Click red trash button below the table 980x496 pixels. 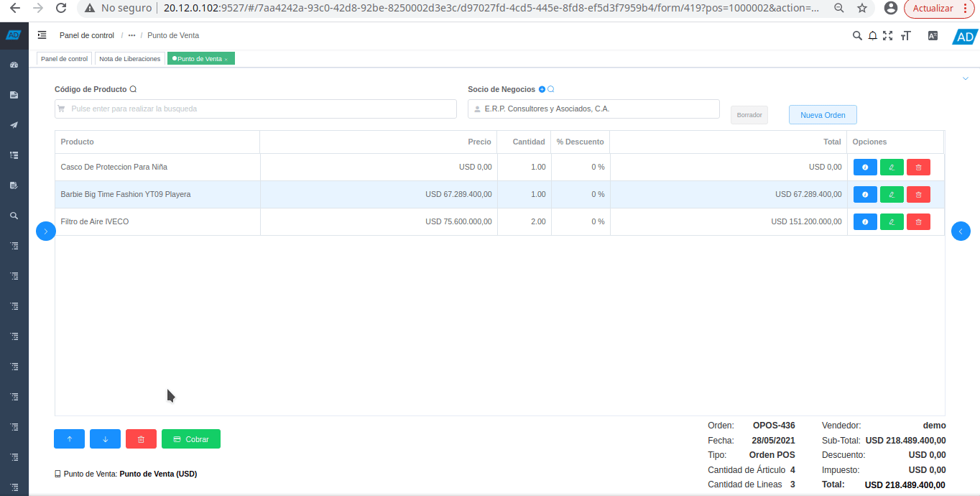click(141, 439)
